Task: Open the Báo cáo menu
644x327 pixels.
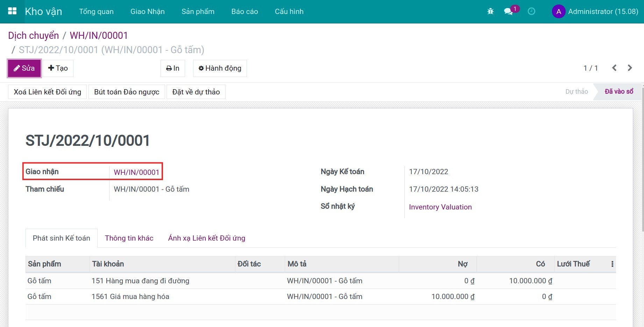Action: click(x=245, y=12)
